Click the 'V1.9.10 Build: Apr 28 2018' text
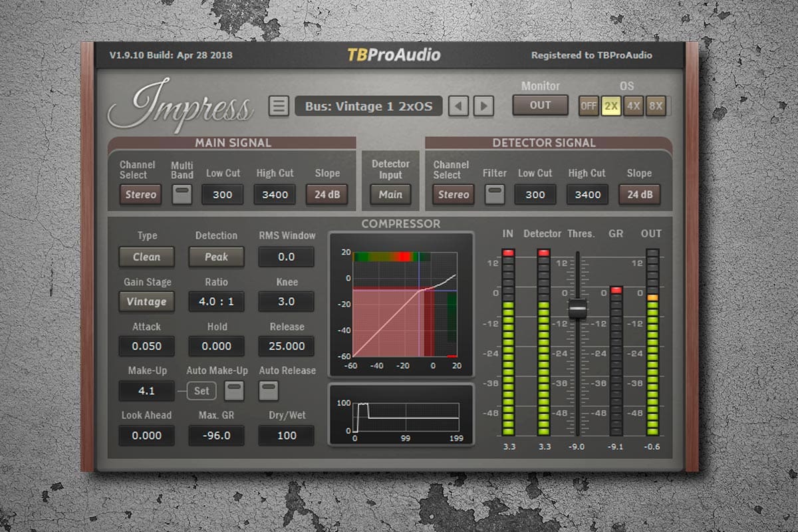798x532 pixels. 172,55
